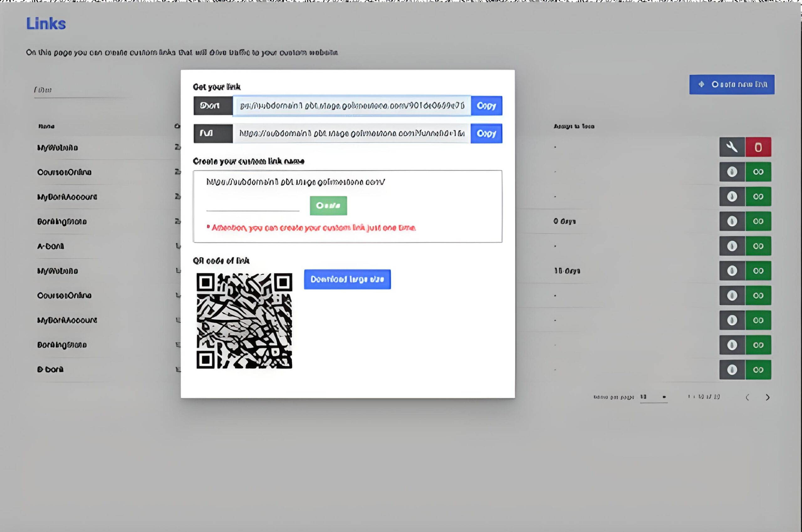Click the green link icon in the fifth row

click(758, 246)
